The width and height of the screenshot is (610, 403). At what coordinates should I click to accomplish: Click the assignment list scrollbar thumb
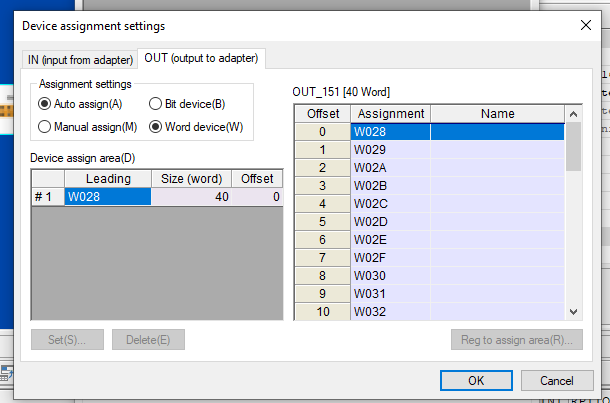(573, 147)
